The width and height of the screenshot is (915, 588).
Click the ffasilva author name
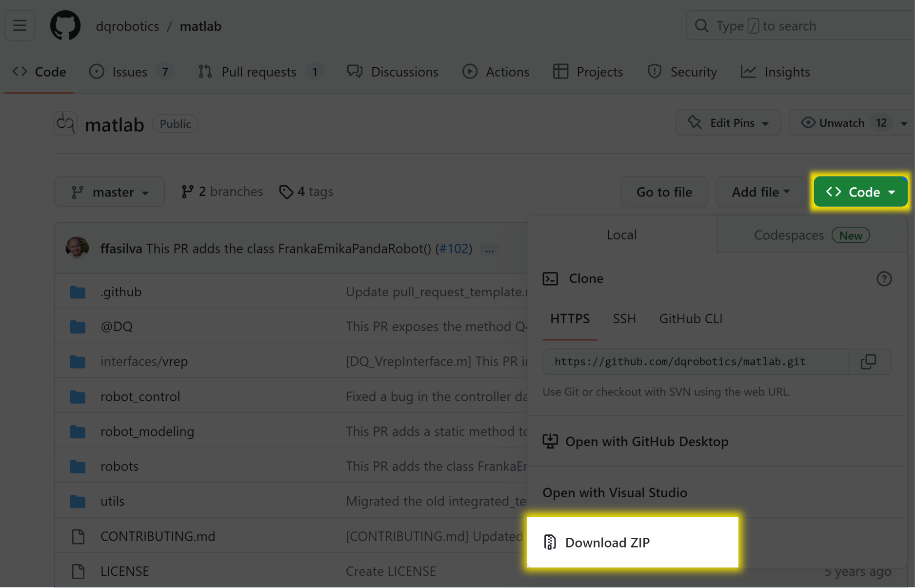click(121, 249)
